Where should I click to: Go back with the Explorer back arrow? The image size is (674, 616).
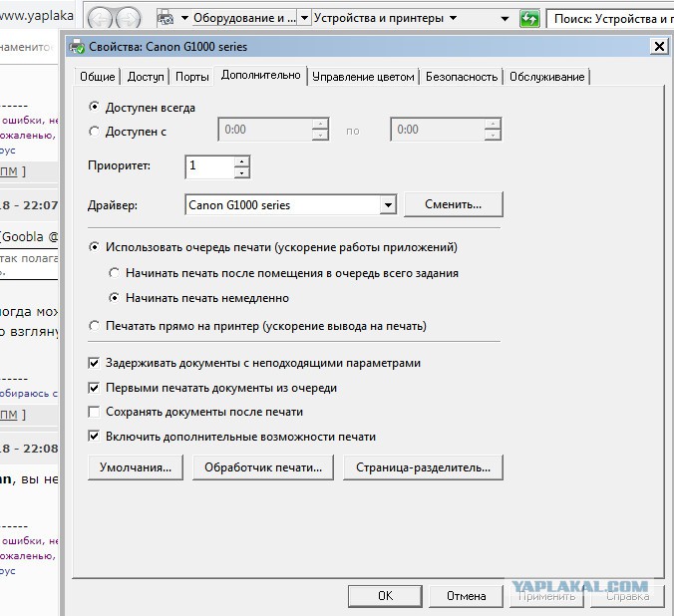100,19
